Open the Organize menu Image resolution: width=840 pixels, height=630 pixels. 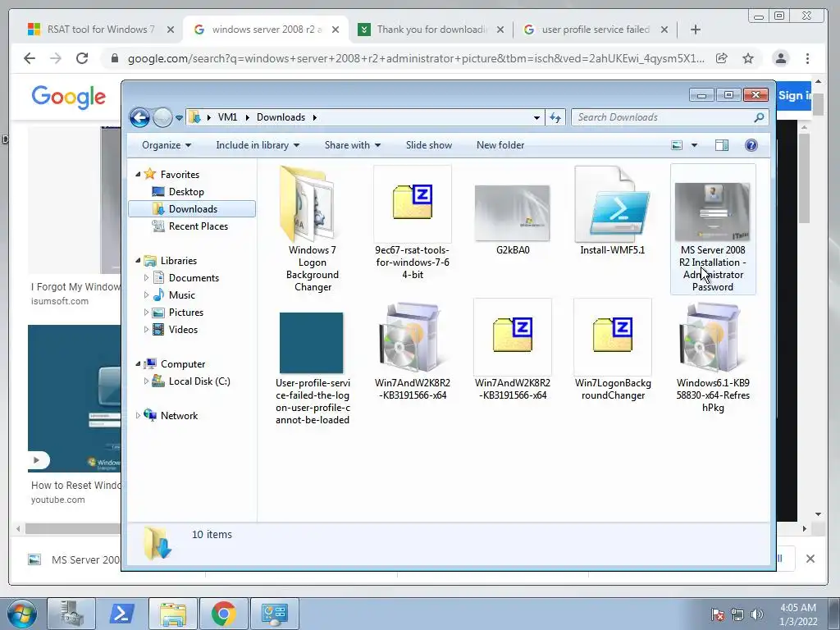pyautogui.click(x=166, y=145)
